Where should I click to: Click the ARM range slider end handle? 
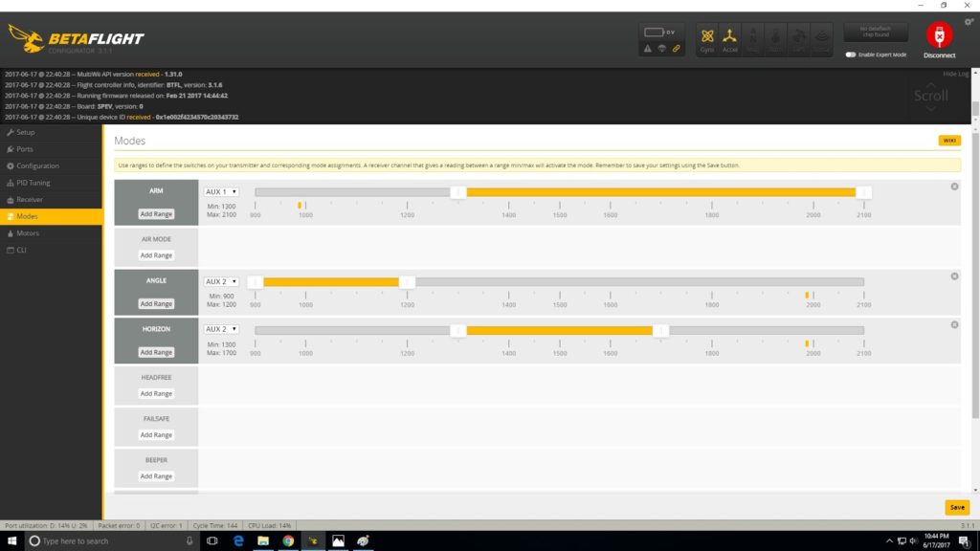862,190
